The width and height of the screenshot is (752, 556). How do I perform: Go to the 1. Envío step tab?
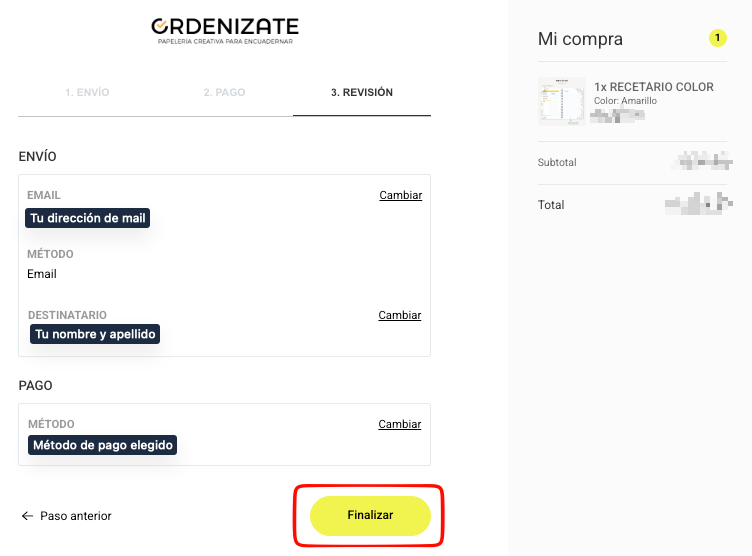87,92
